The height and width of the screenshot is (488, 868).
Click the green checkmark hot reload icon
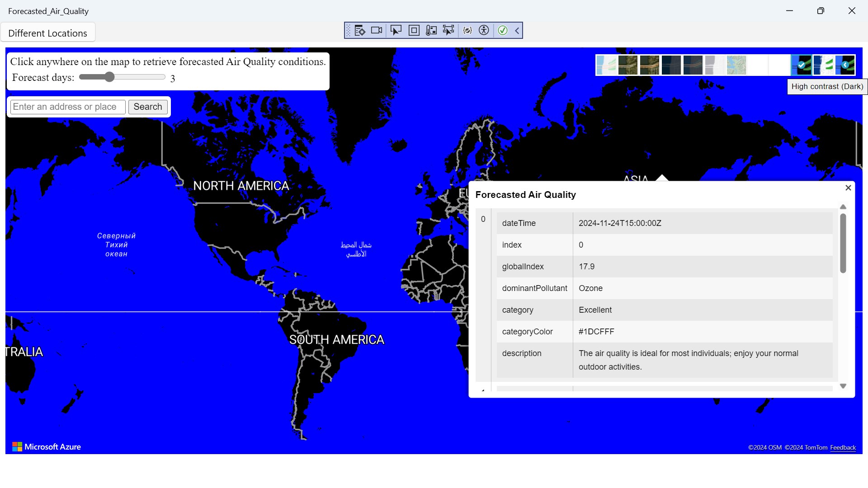[x=502, y=30]
